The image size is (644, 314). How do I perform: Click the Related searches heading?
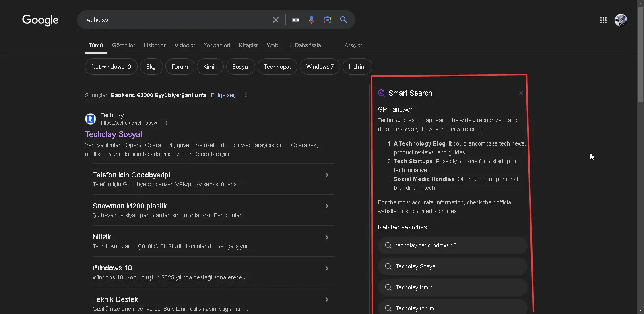[x=402, y=227]
